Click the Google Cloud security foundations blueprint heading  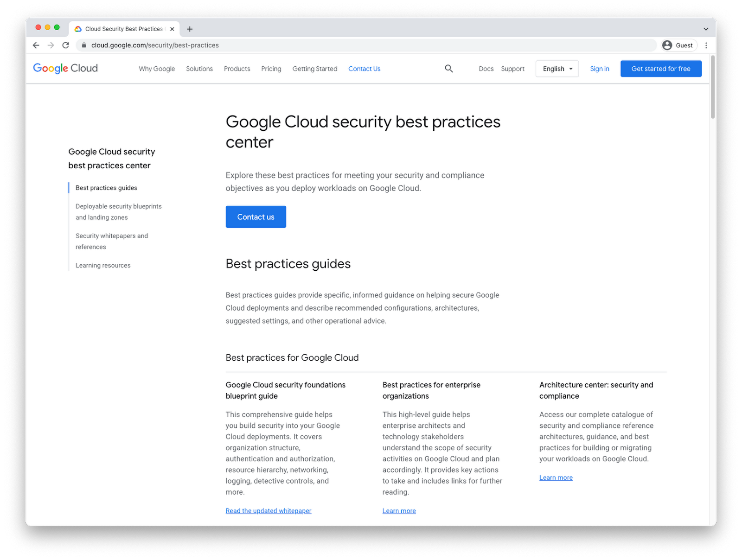pos(286,390)
